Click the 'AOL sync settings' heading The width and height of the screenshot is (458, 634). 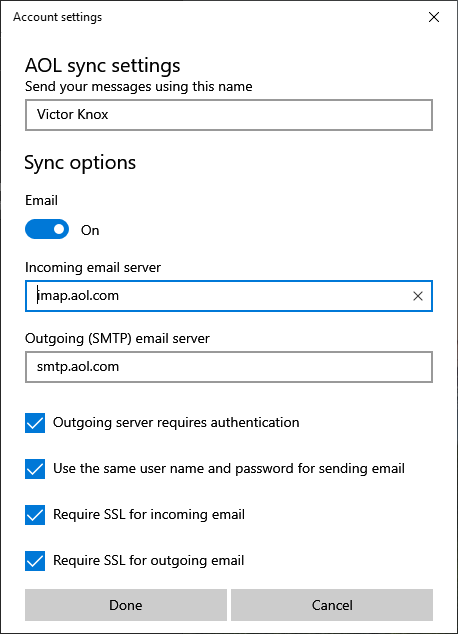(103, 66)
